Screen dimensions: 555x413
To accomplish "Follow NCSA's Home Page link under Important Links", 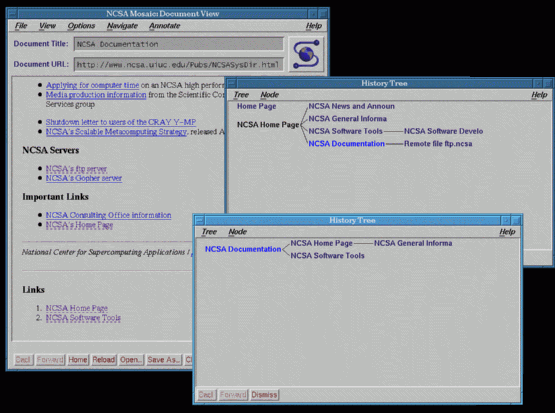I will [x=79, y=225].
